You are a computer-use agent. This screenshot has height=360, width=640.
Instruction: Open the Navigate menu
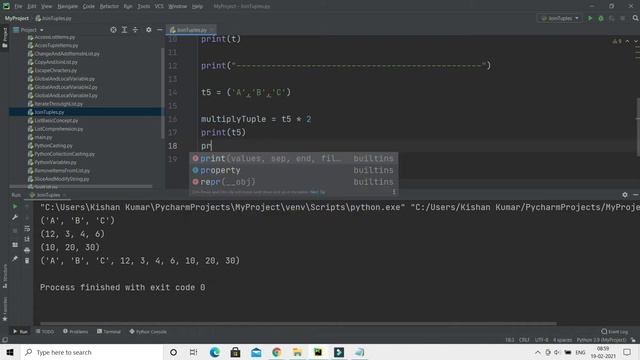(x=67, y=7)
